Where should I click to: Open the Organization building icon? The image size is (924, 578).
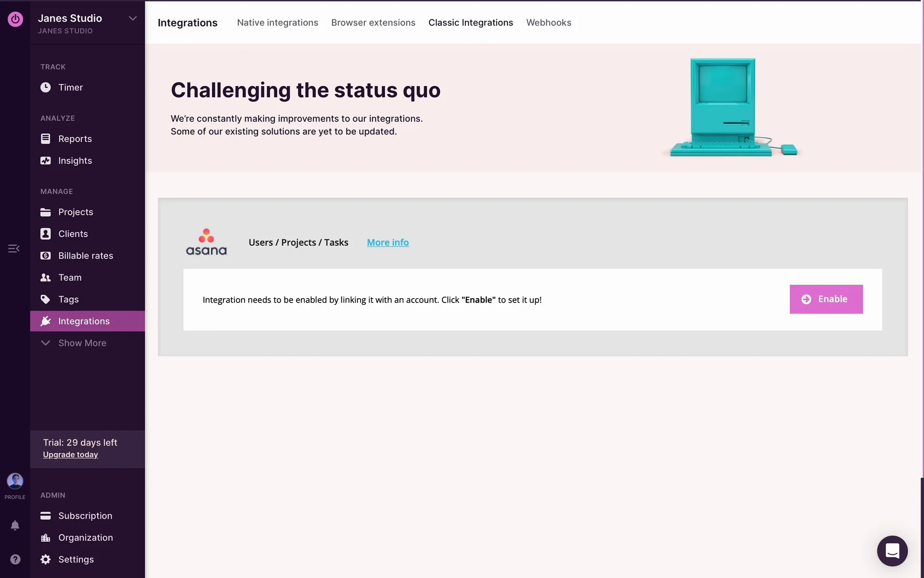45,538
